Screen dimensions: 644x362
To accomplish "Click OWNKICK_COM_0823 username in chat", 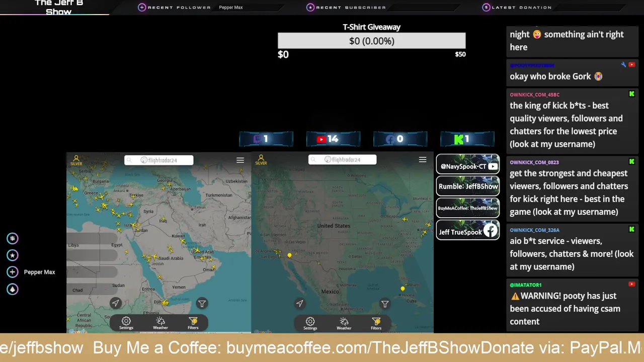I will [534, 162].
